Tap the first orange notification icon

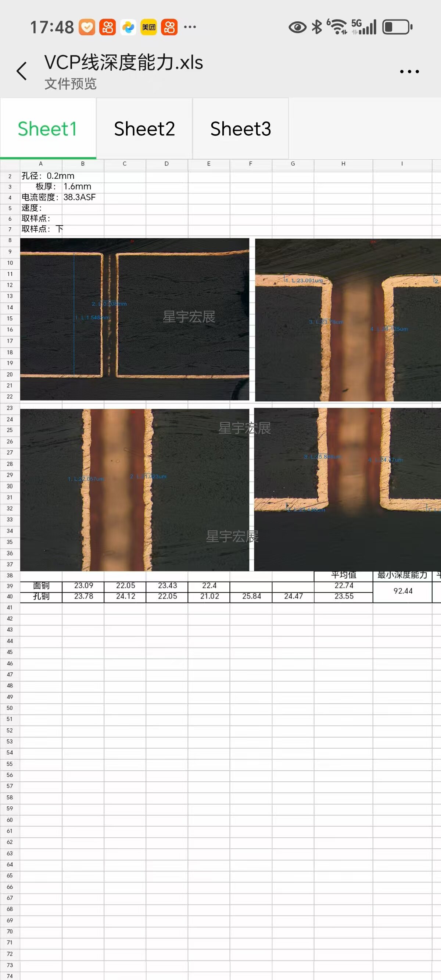(x=87, y=27)
